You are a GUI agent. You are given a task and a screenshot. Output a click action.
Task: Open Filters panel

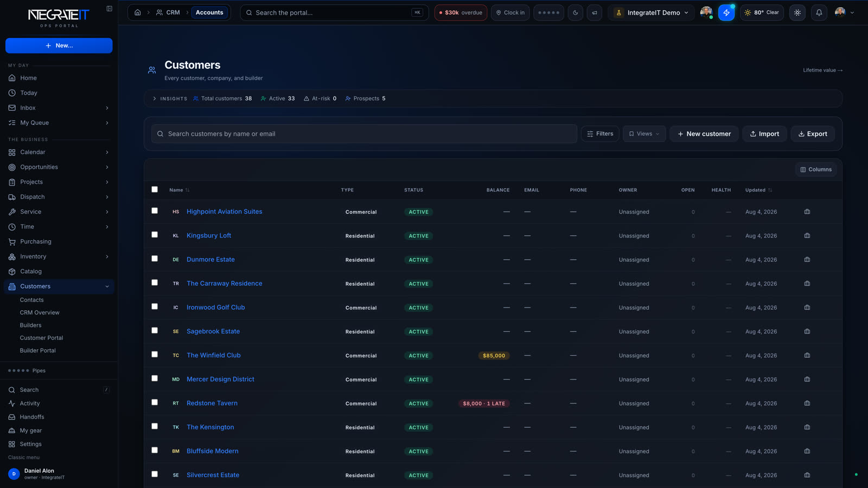[x=600, y=134]
